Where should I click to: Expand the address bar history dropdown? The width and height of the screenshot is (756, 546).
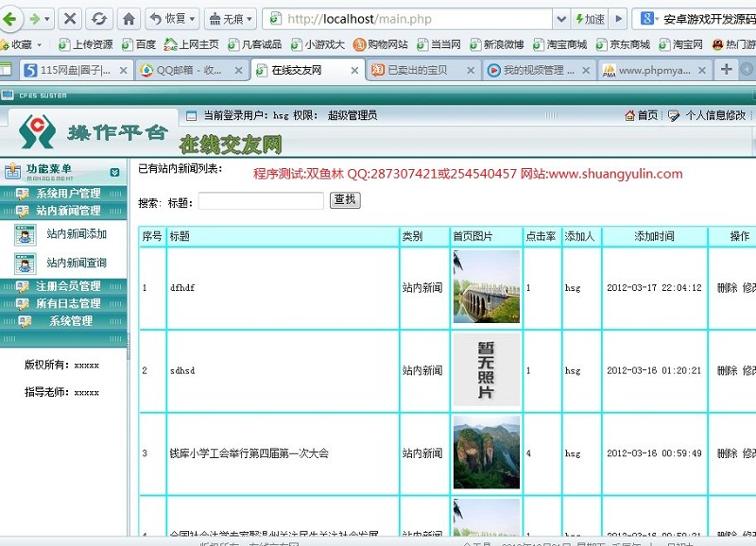tap(561, 19)
